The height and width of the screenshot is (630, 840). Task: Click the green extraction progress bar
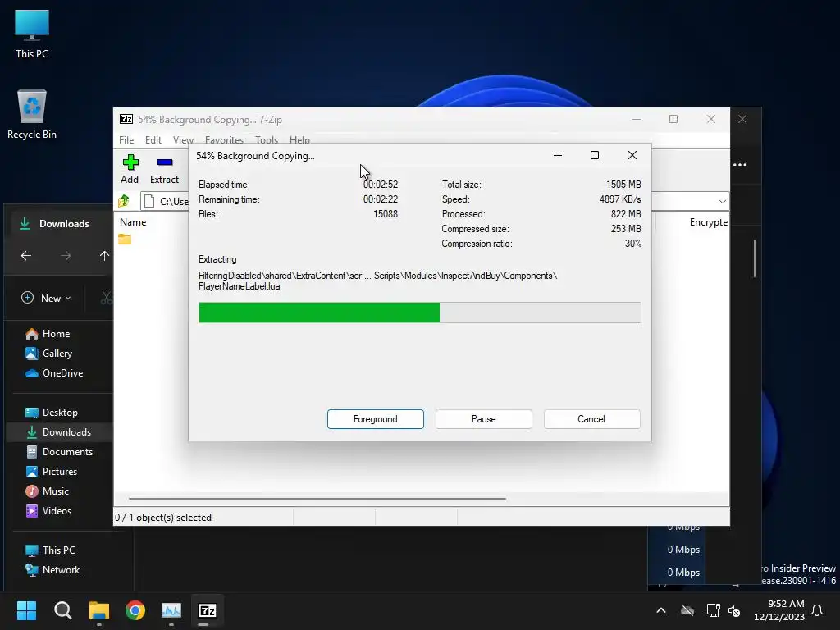[419, 313]
